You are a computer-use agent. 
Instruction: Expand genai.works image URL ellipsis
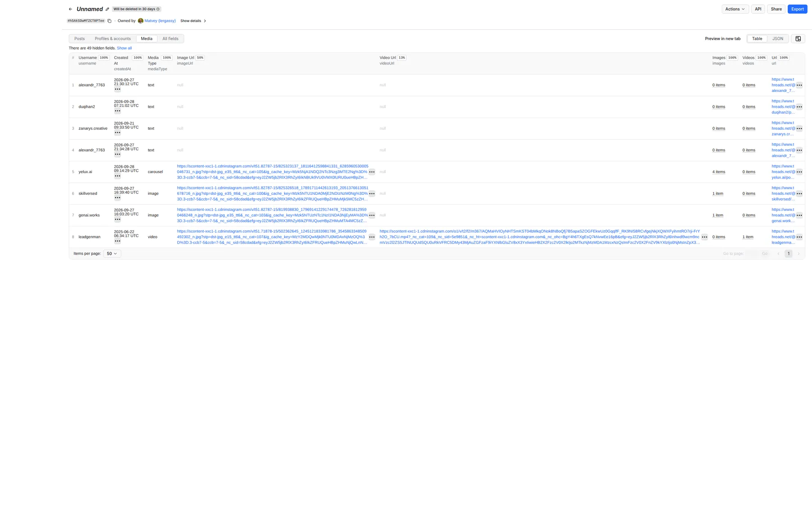pyautogui.click(x=372, y=215)
